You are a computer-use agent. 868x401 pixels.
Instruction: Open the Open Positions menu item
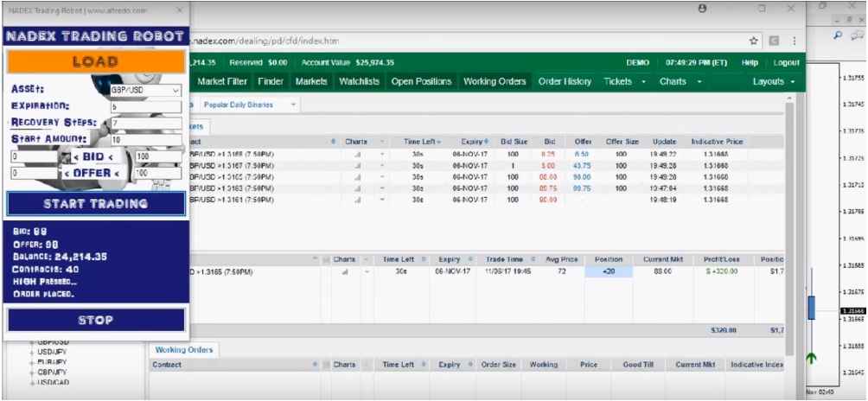click(421, 81)
